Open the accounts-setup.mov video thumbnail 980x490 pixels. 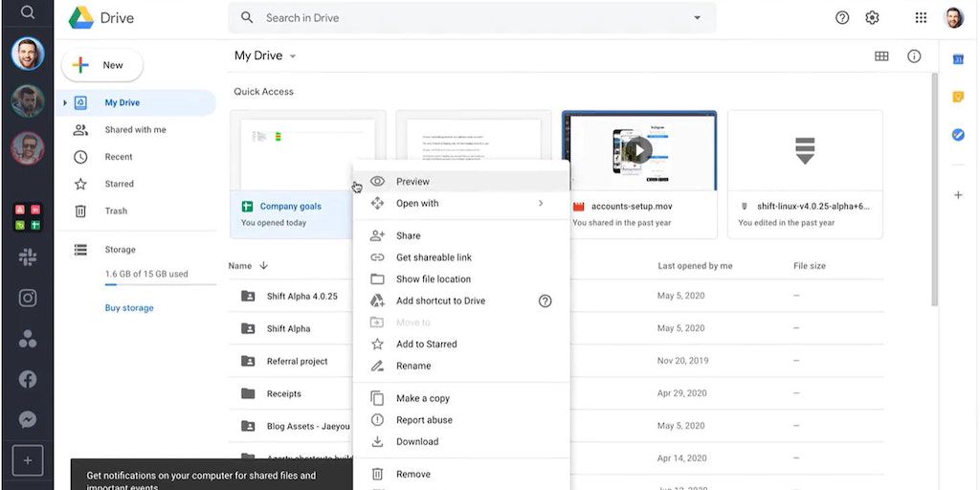click(638, 150)
